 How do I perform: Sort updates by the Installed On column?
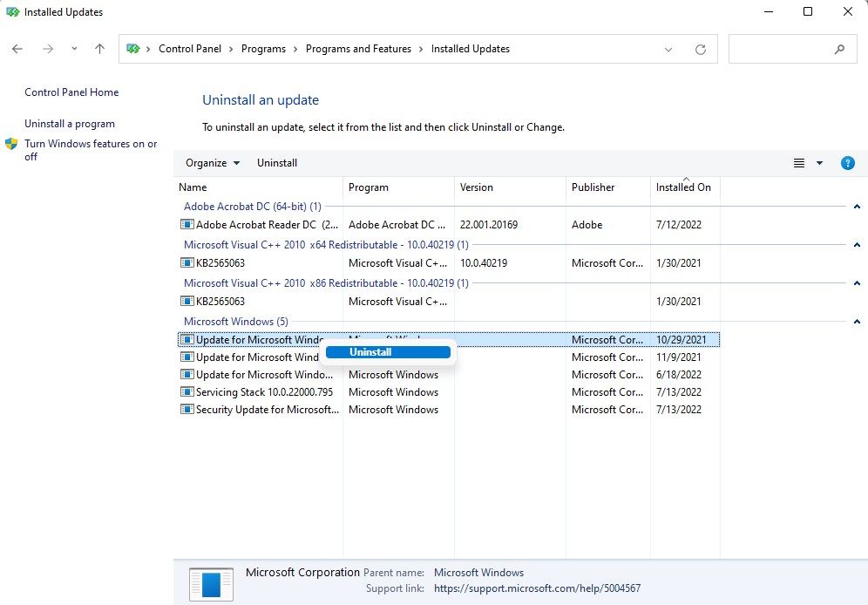684,187
